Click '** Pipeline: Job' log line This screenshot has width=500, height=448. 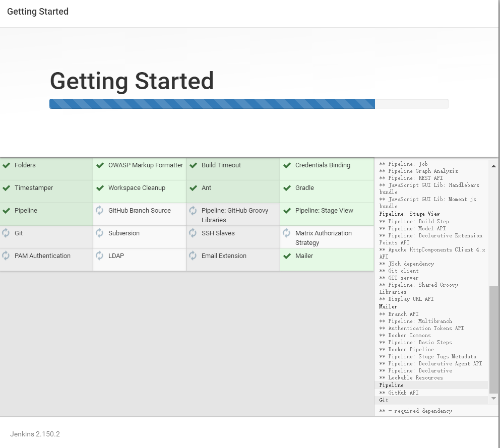[403, 164]
